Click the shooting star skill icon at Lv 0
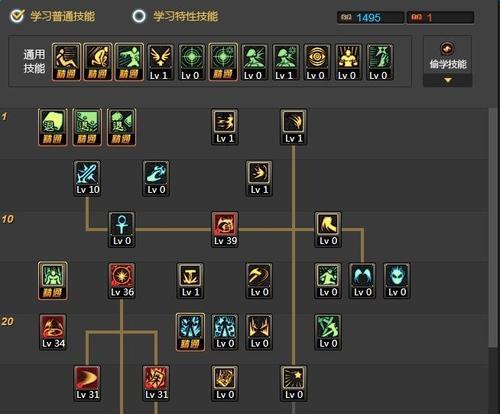 click(x=294, y=383)
